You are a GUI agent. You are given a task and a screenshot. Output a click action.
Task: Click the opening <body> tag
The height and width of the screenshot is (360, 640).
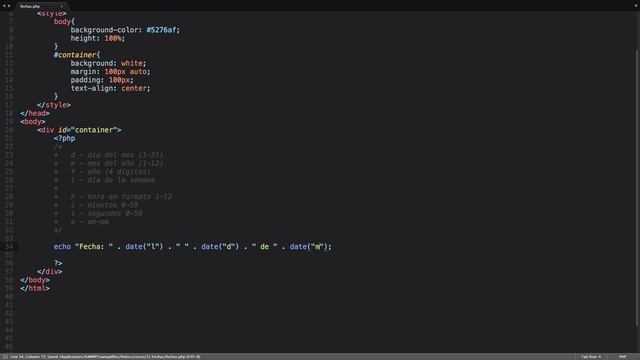click(33, 122)
